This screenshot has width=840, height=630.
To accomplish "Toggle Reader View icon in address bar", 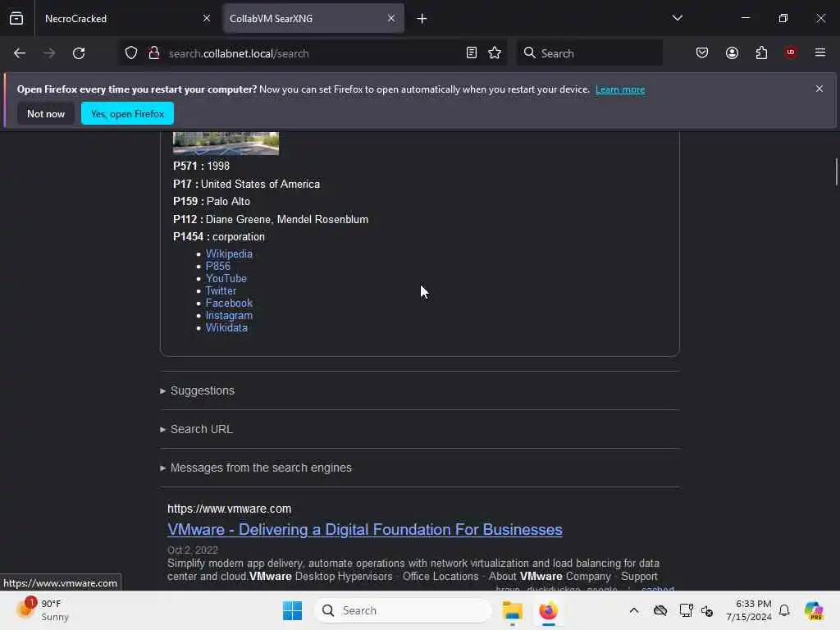I will coord(472,53).
